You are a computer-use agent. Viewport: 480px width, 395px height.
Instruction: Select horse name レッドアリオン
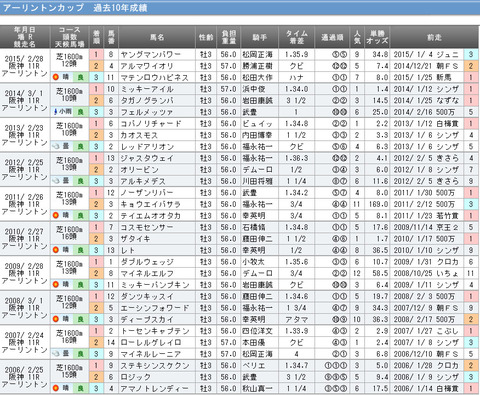point(147,147)
